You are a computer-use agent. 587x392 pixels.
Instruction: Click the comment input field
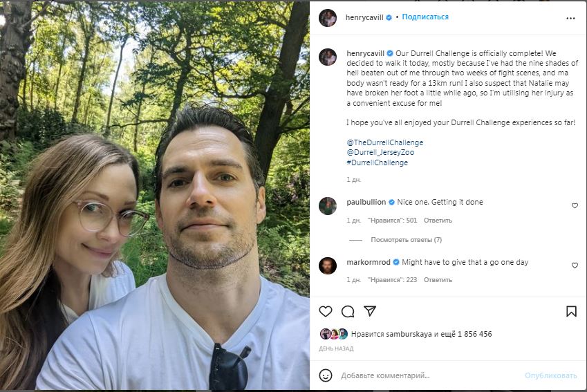click(x=429, y=375)
